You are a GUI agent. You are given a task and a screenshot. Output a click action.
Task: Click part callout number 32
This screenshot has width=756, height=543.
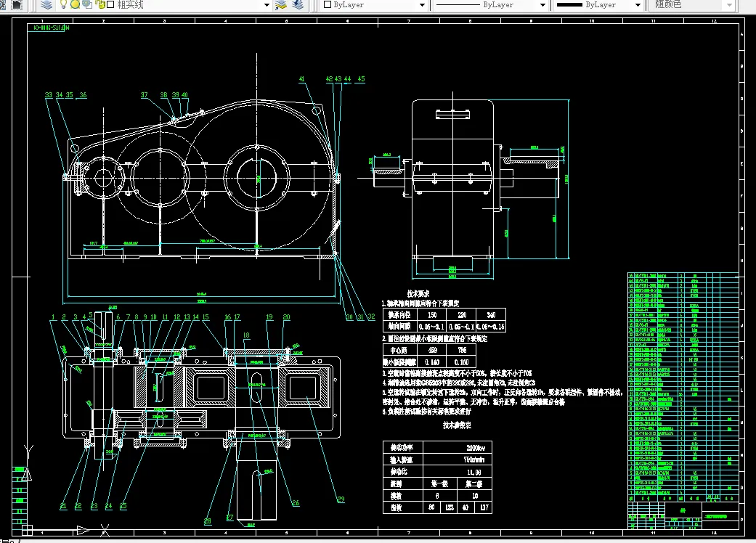click(x=371, y=317)
